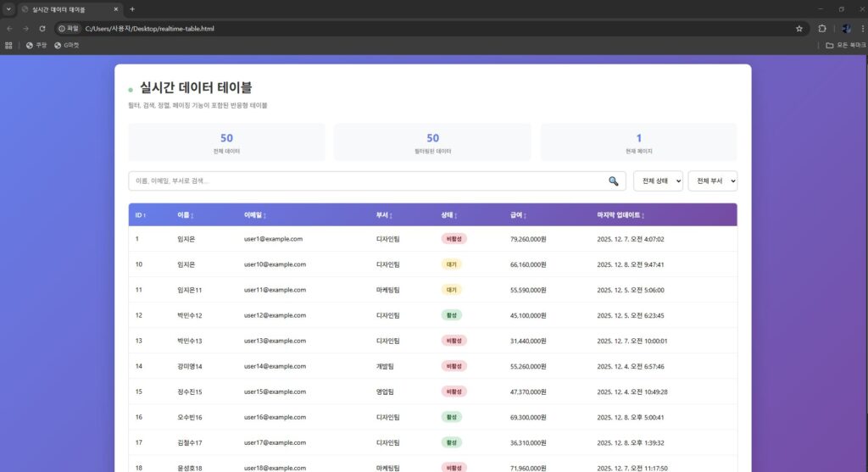The image size is (868, 472).
Task: Click the name 정수진15
Action: tap(189, 391)
